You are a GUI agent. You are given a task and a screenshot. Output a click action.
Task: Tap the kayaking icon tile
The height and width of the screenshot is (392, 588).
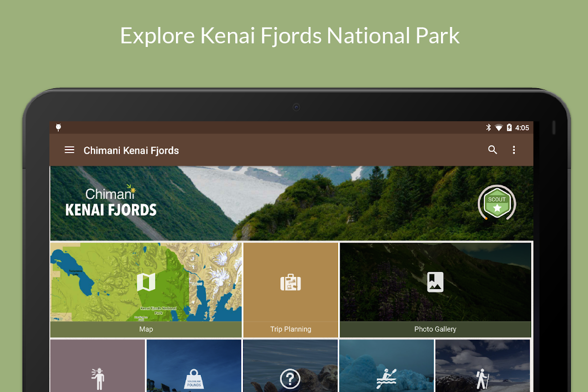pos(387,379)
